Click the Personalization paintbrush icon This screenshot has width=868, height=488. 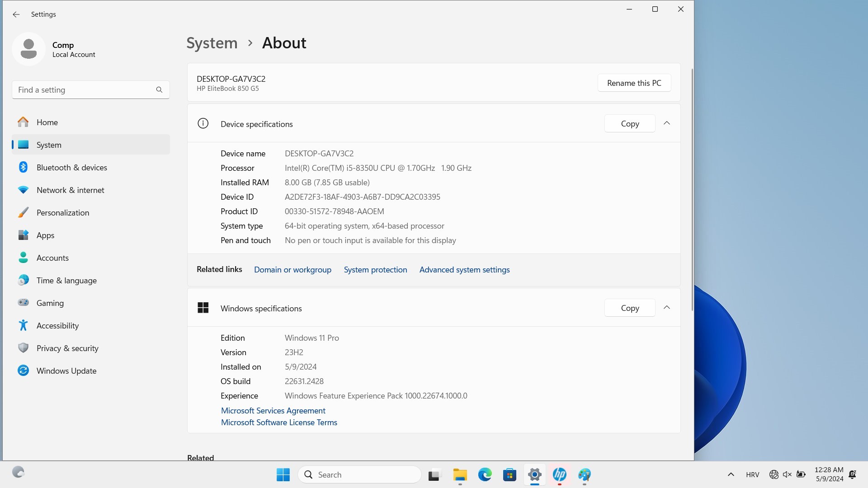click(23, 212)
